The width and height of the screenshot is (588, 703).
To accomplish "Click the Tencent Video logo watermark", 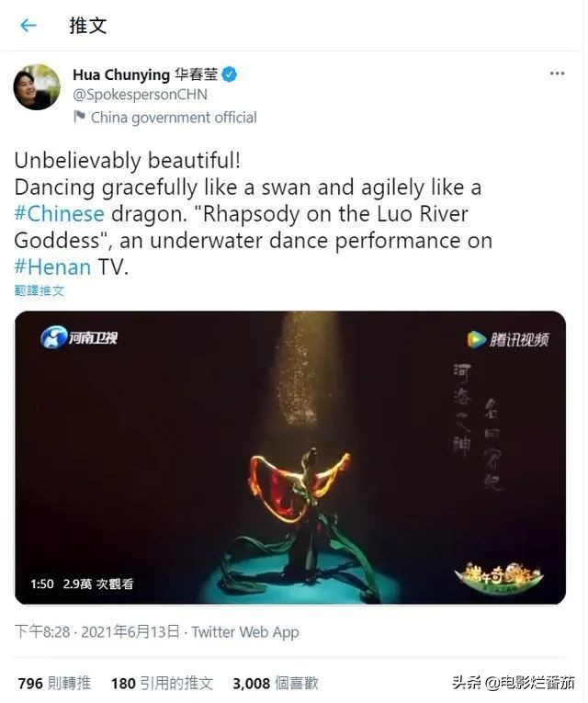I will 508,339.
